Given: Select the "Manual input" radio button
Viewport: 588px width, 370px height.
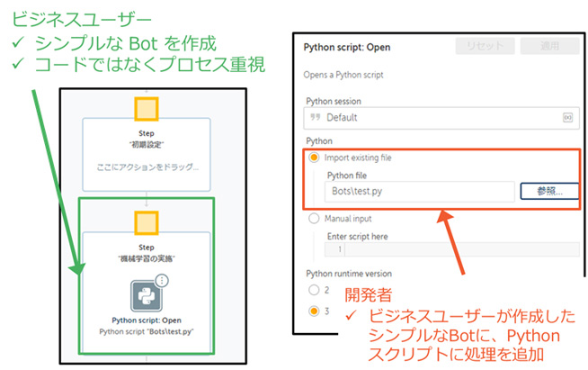Looking at the screenshot, I should click(x=314, y=218).
